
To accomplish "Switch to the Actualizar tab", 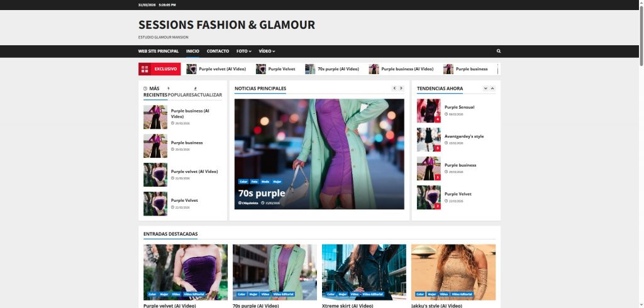I will point(208,95).
